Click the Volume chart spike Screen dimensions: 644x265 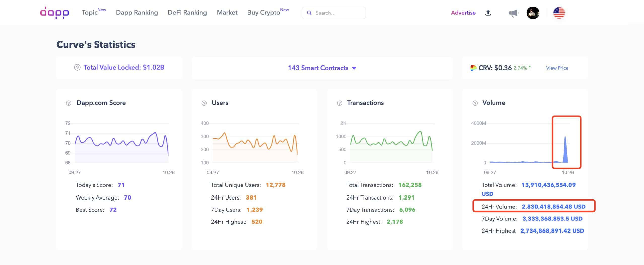click(x=565, y=149)
